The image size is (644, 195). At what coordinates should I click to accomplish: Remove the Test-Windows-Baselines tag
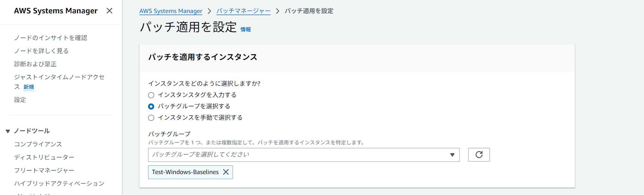[x=226, y=172]
